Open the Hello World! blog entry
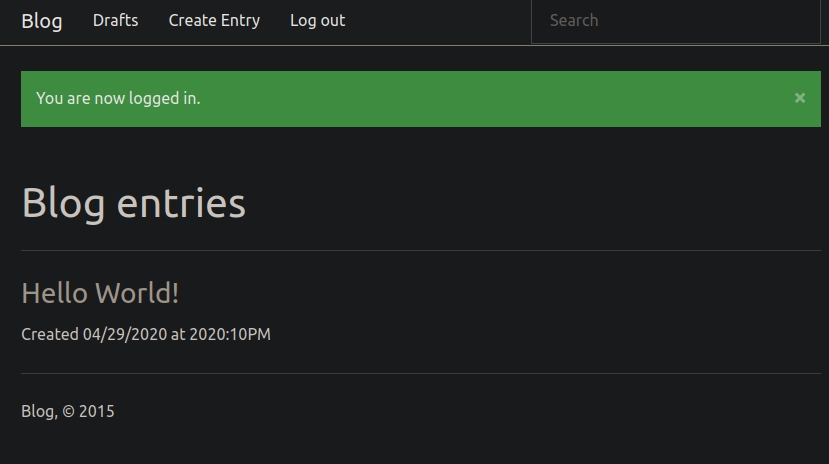The image size is (829, 464). (x=100, y=293)
